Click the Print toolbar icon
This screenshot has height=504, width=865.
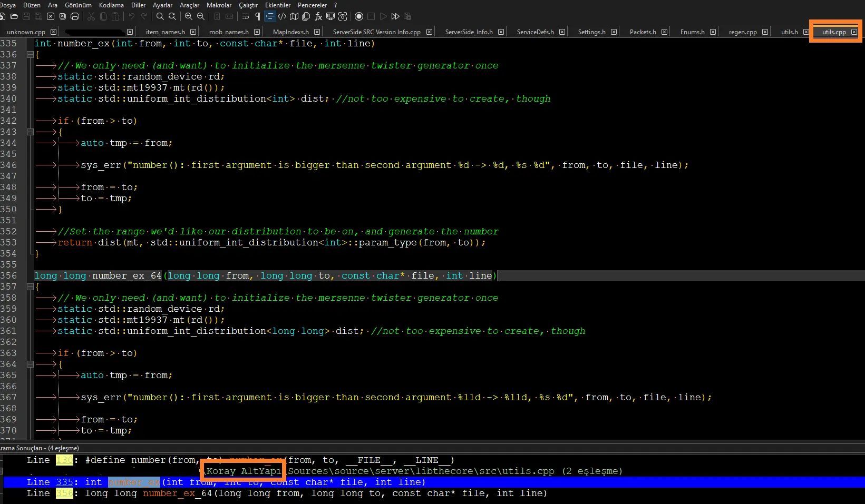click(x=75, y=17)
